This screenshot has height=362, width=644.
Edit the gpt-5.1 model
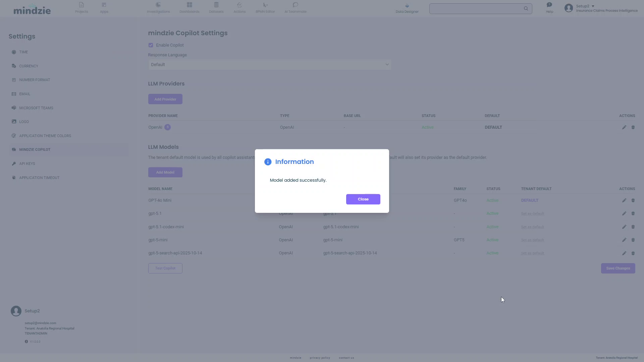click(x=624, y=214)
